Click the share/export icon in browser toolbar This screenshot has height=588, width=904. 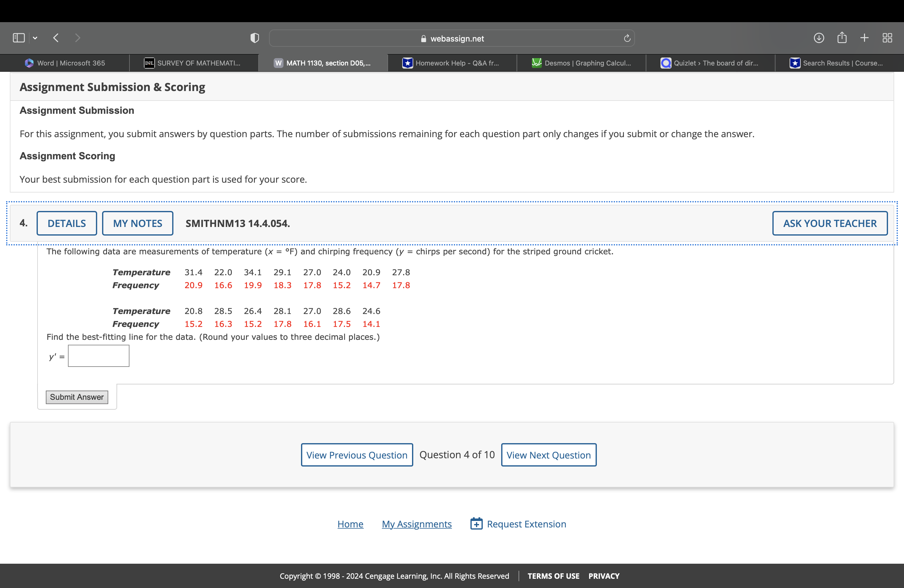click(842, 38)
